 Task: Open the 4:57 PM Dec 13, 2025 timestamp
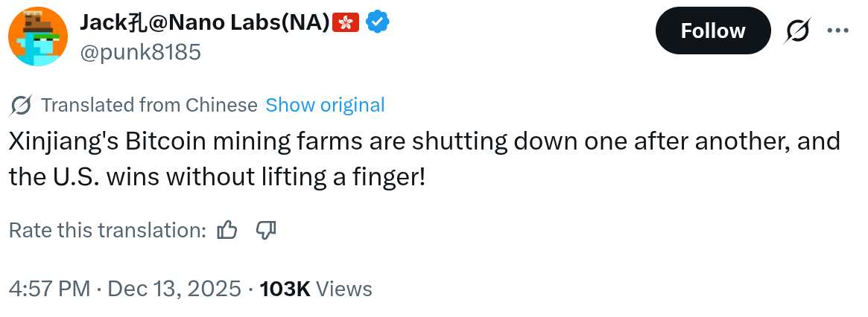pyautogui.click(x=125, y=289)
